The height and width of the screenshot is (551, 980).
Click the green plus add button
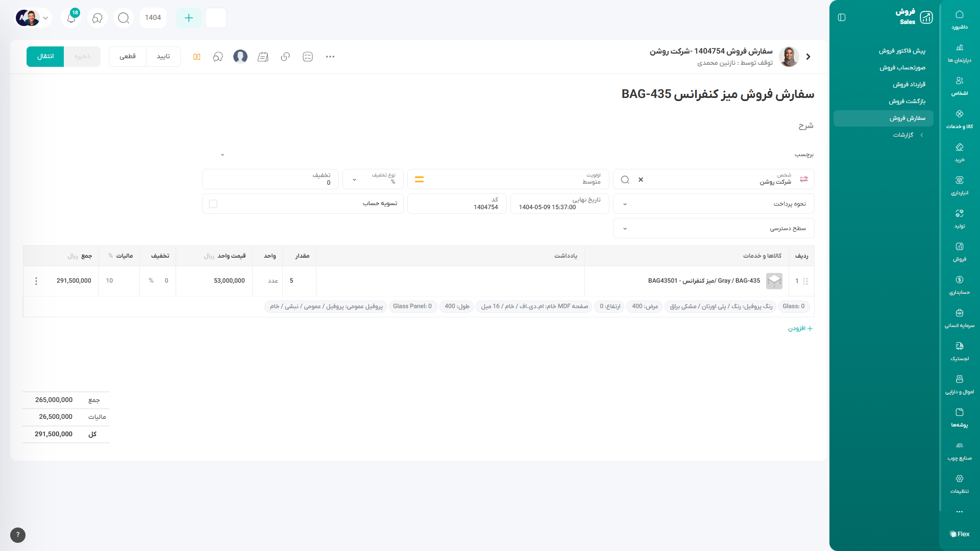point(188,18)
